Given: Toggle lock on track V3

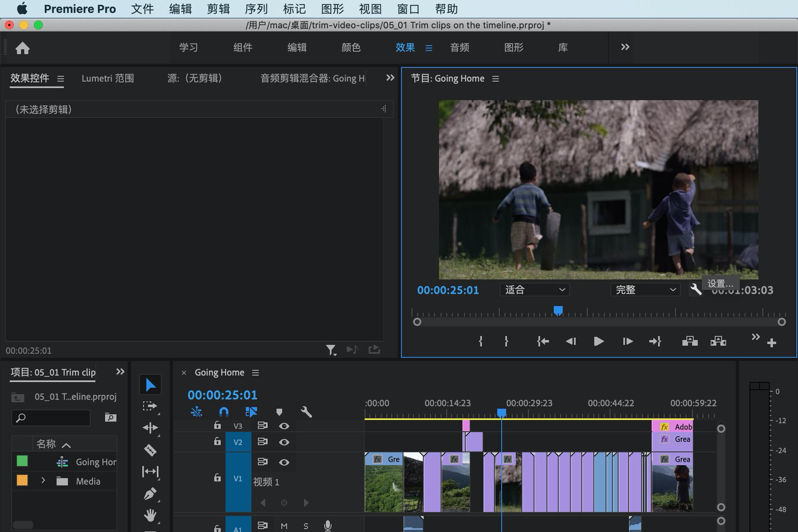Looking at the screenshot, I should click(x=217, y=425).
